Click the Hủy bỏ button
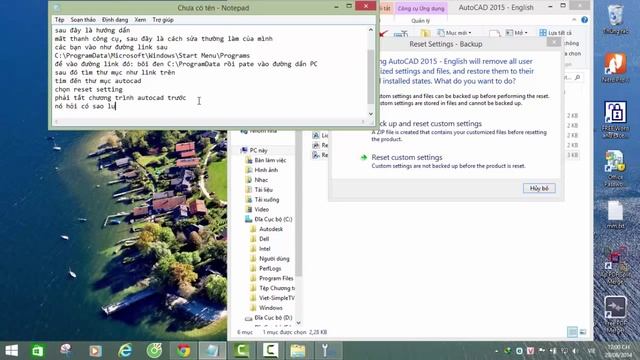The image size is (640, 360). [539, 188]
